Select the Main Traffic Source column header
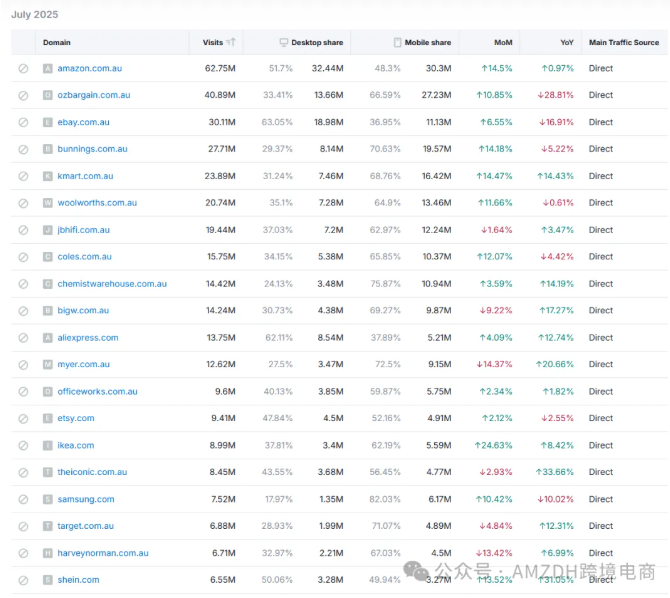Screen dimensions: 670x598 point(624,42)
